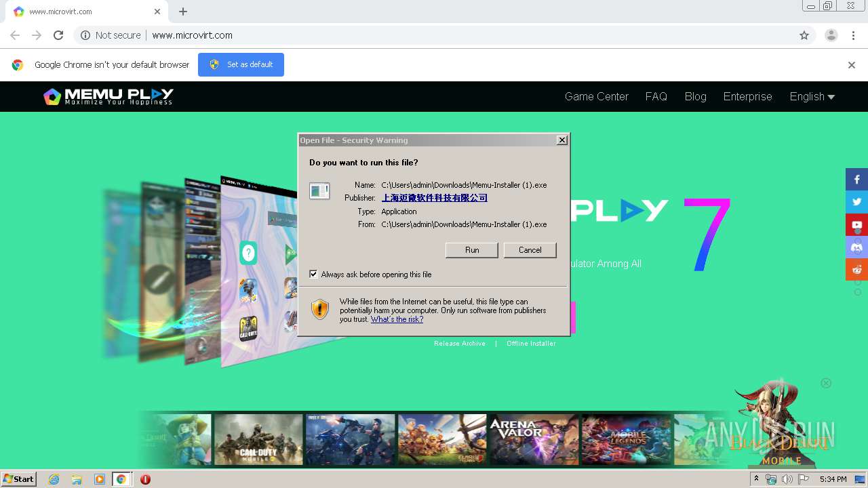
Task: Select the www.microvirt.com tab
Action: pyautogui.click(x=86, y=12)
